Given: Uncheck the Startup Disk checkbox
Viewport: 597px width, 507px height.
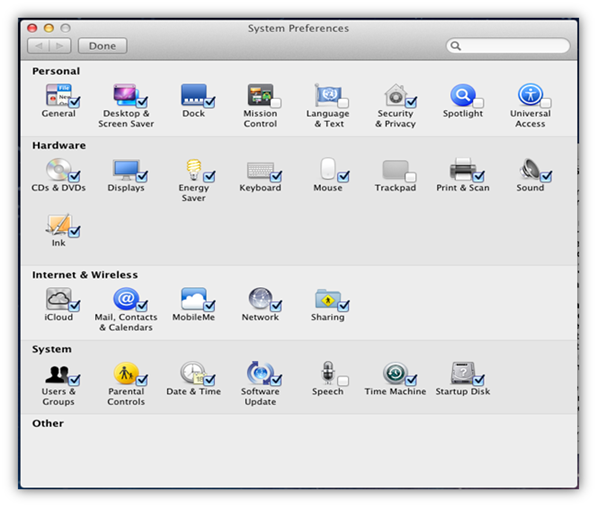Looking at the screenshot, I should pos(479,380).
